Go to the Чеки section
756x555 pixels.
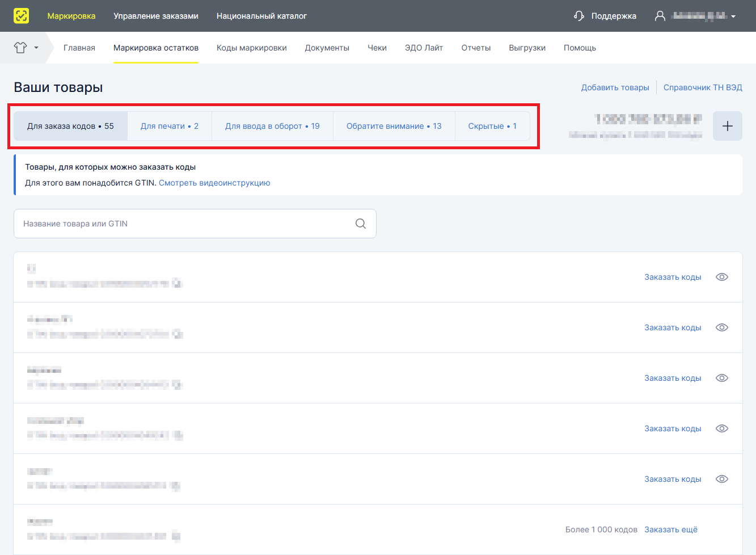pyautogui.click(x=377, y=48)
